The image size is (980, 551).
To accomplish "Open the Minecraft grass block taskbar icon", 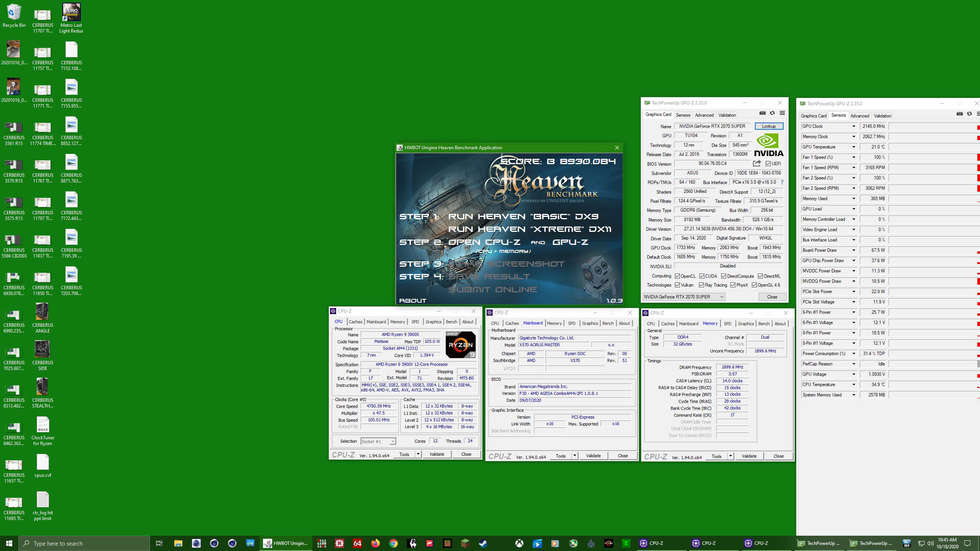I will (x=465, y=543).
